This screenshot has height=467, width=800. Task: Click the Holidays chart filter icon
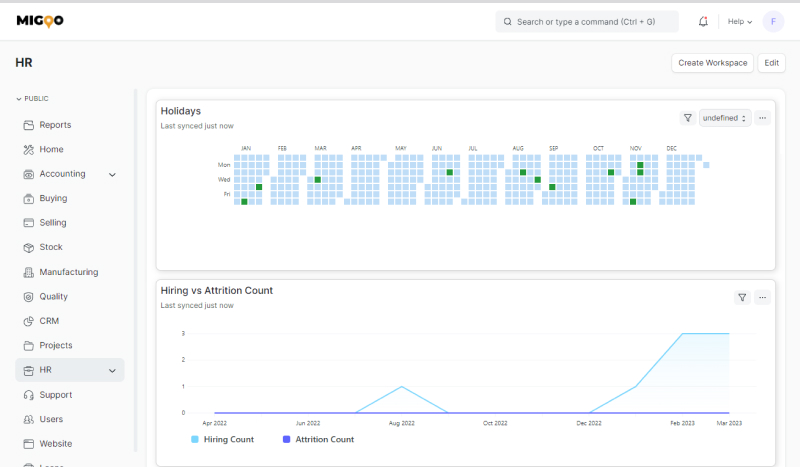(x=688, y=118)
